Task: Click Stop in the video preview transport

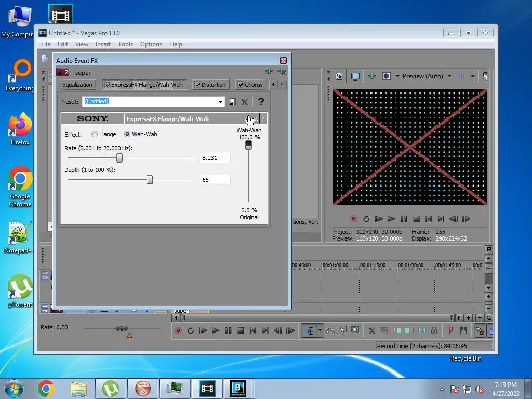Action: coord(416,219)
